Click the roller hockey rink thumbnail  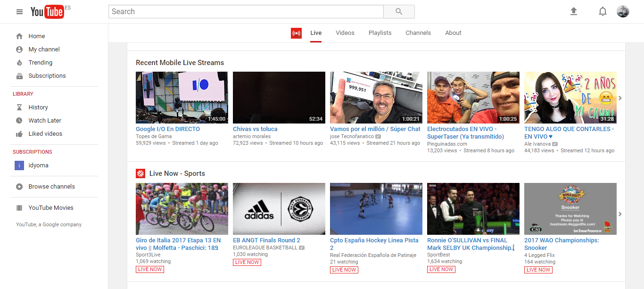pos(376,209)
